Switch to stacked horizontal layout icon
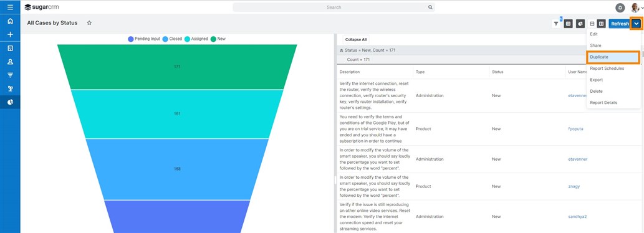Screen dimensions: 644x233 592,24
